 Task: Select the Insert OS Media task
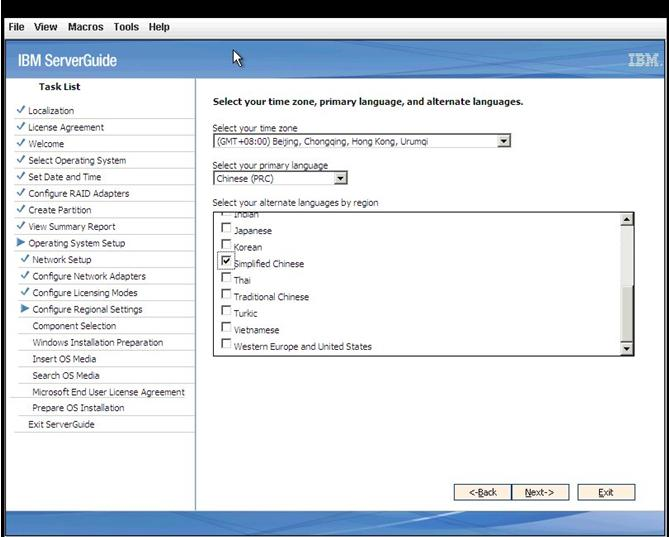click(x=64, y=359)
